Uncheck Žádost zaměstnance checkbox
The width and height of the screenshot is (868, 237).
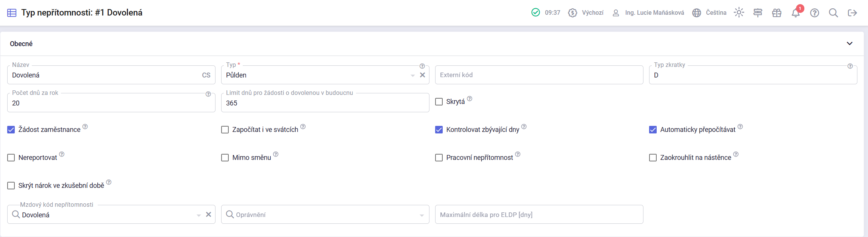[11, 130]
